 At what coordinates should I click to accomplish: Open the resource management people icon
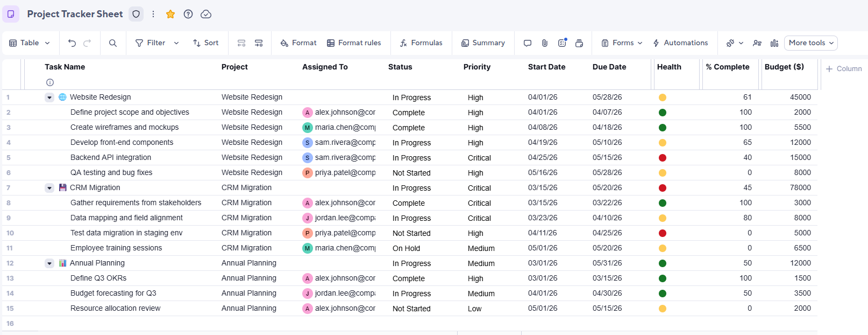click(757, 43)
